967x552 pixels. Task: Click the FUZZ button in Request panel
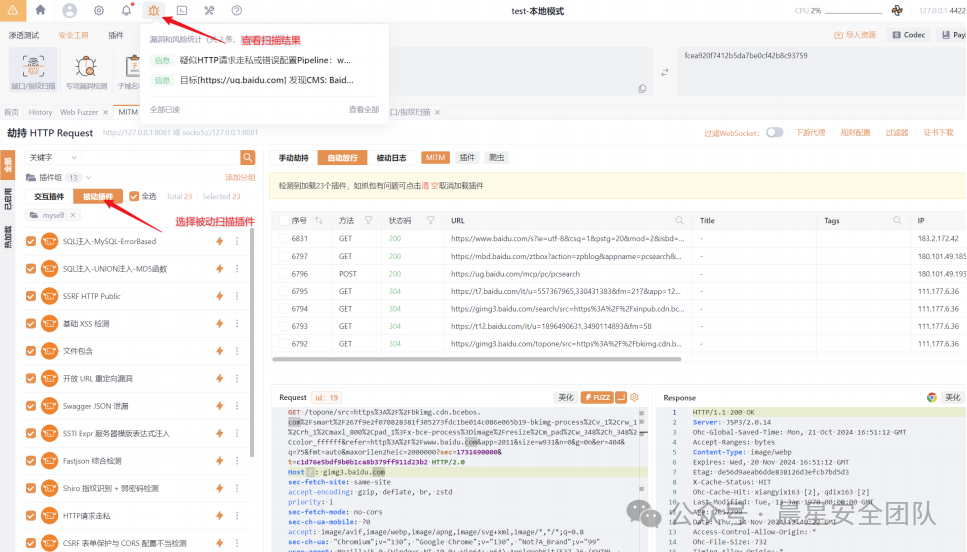[597, 397]
